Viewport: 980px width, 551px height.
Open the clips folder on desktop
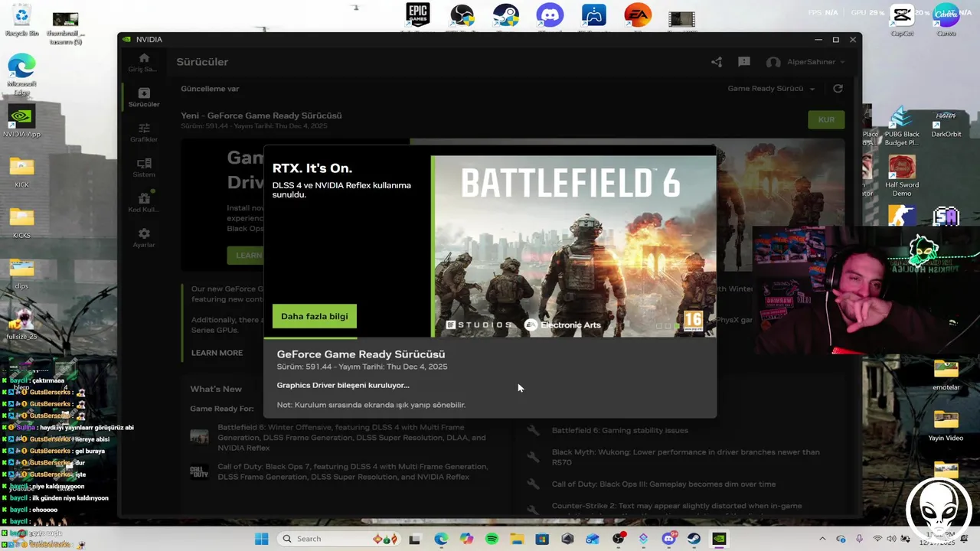[x=21, y=273]
